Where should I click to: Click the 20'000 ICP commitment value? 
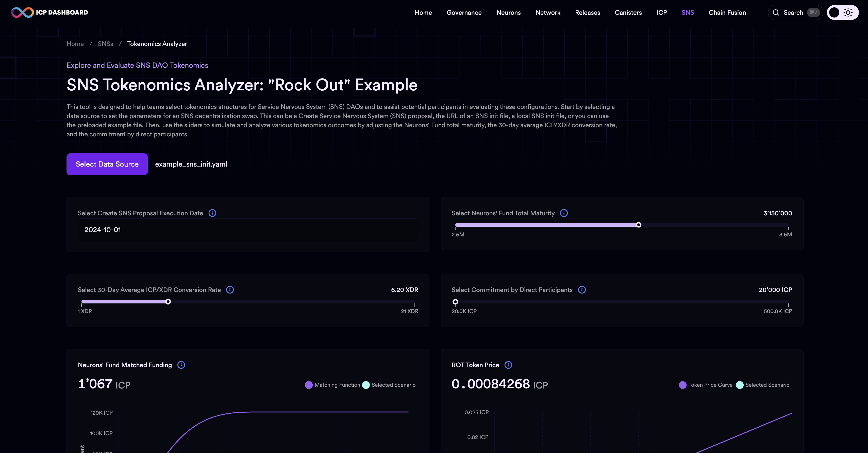[775, 290]
